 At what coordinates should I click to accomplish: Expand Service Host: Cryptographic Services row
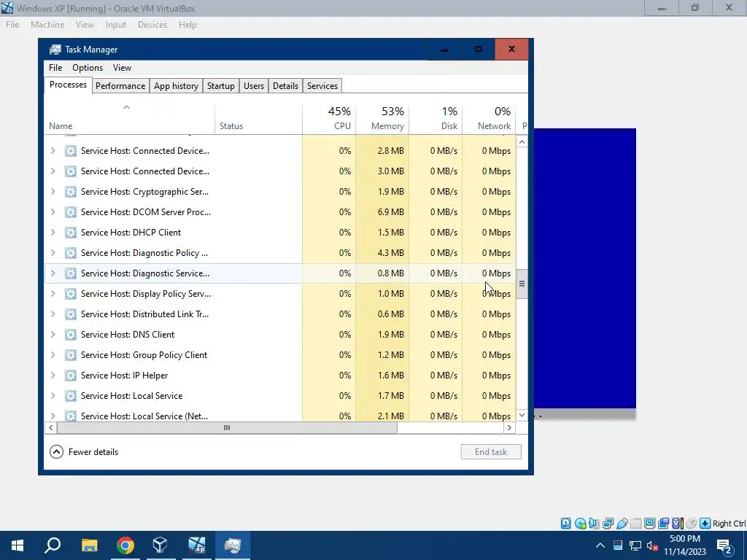click(x=53, y=192)
